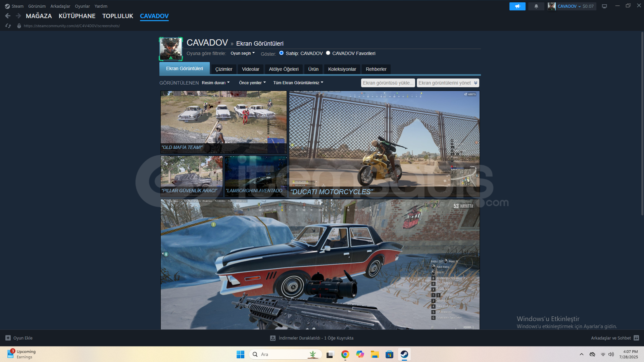Screen dimensions: 644x362
Task: Select the Sahip: CAVADOV radio button
Action: [x=281, y=53]
